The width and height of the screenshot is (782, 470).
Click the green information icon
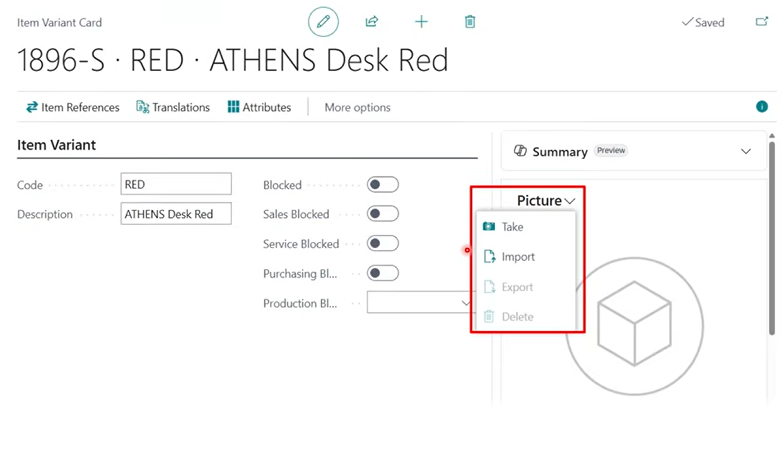click(x=762, y=107)
